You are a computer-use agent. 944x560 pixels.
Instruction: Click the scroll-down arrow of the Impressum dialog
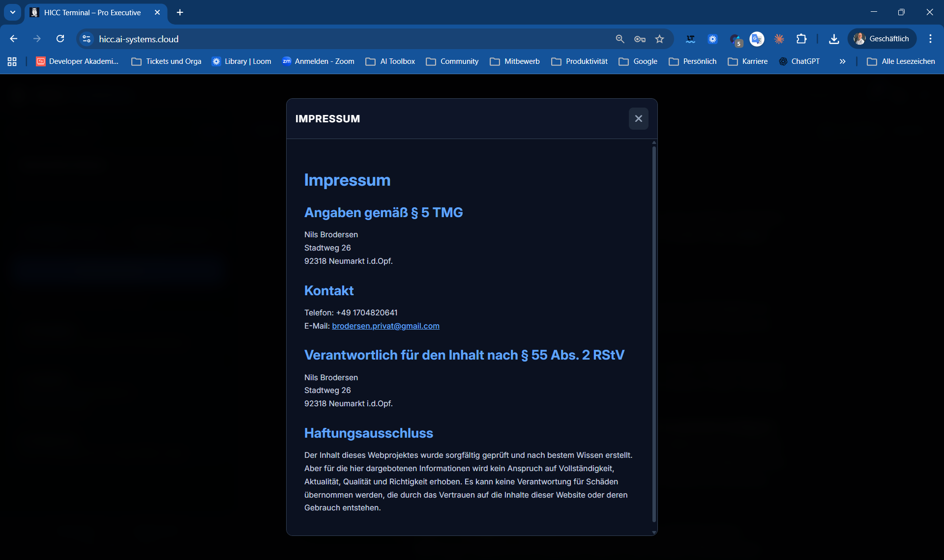[654, 532]
